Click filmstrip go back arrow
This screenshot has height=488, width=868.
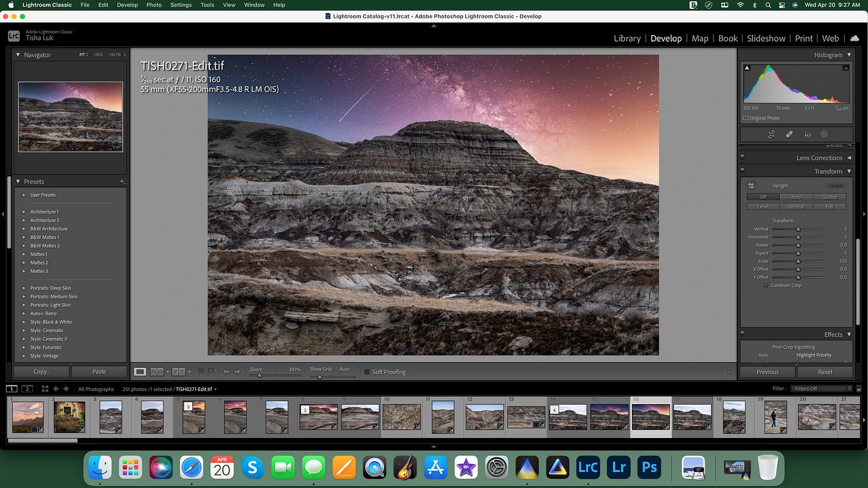click(x=56, y=389)
